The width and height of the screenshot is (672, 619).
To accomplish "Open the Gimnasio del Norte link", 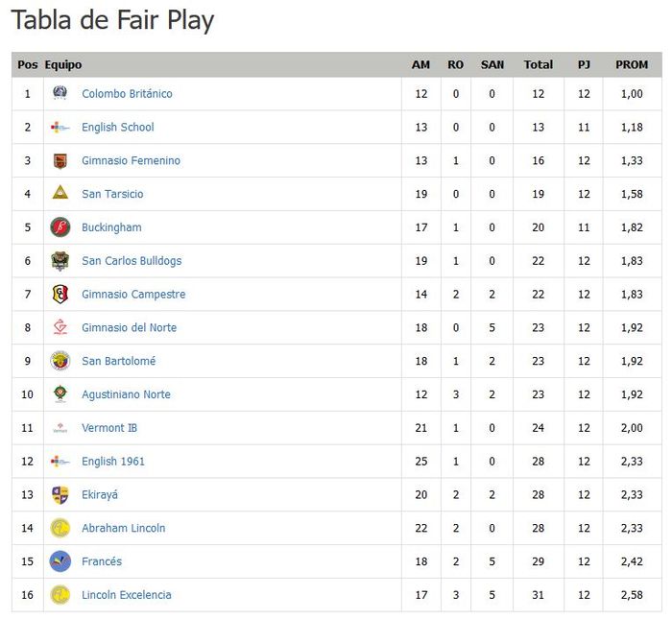I will coord(129,327).
